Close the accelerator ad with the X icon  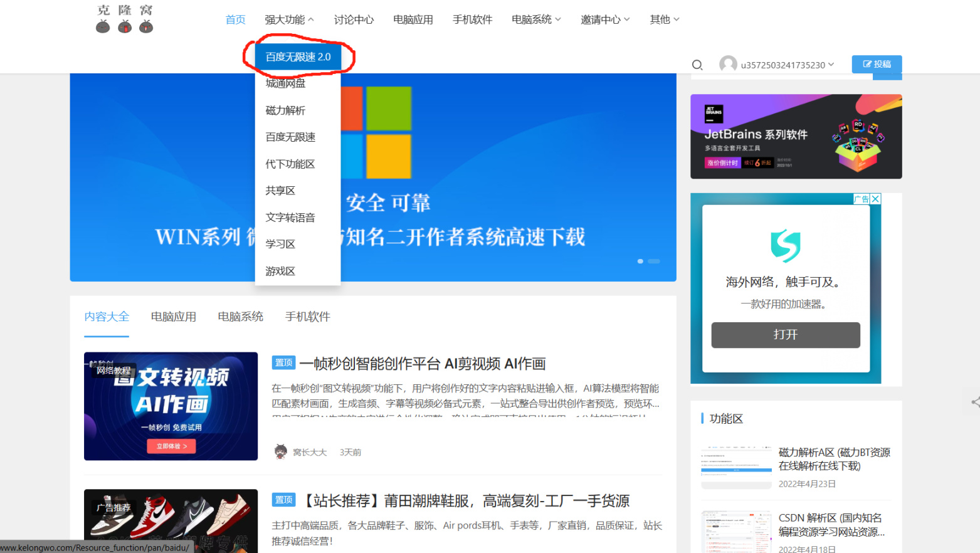[875, 199]
